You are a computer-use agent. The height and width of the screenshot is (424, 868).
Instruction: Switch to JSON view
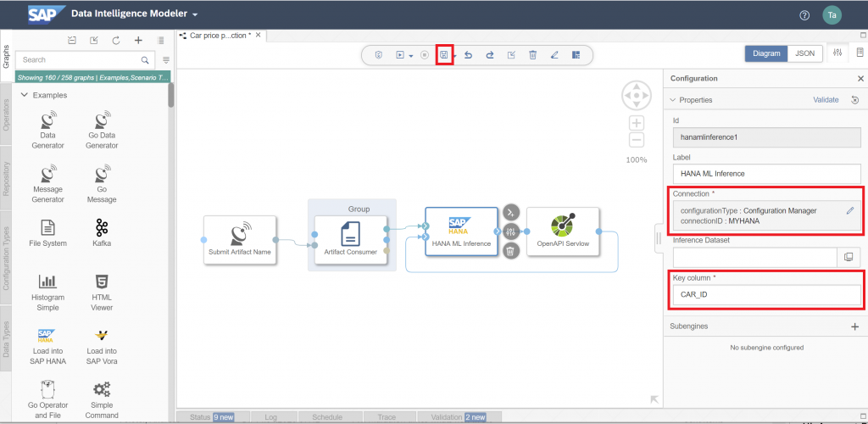[x=805, y=53]
